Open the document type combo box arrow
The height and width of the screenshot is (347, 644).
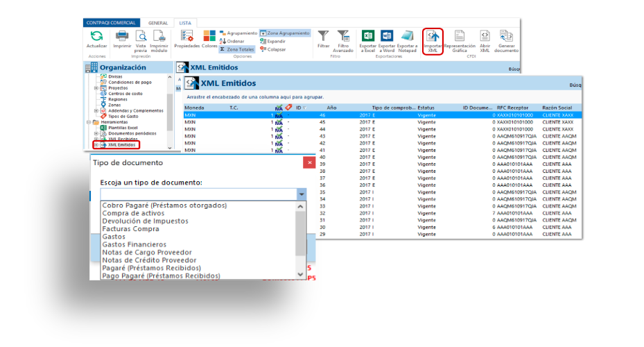(x=301, y=194)
